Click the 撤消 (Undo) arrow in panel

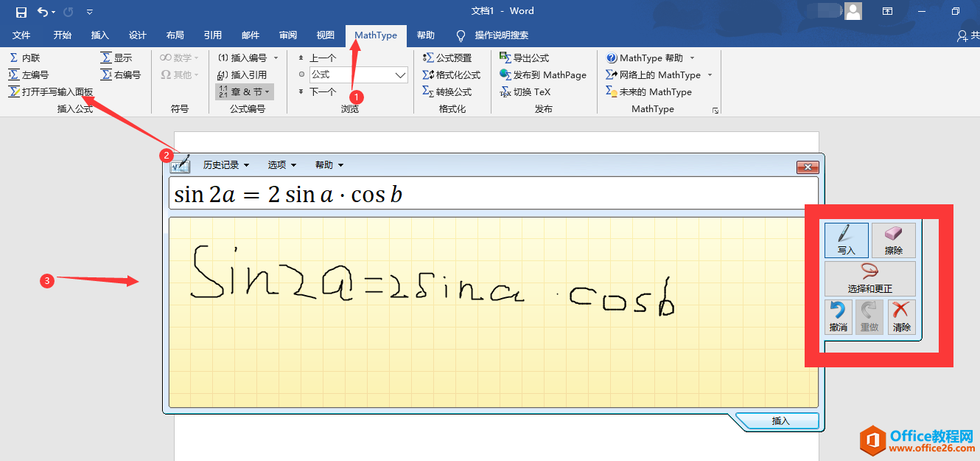click(x=838, y=316)
